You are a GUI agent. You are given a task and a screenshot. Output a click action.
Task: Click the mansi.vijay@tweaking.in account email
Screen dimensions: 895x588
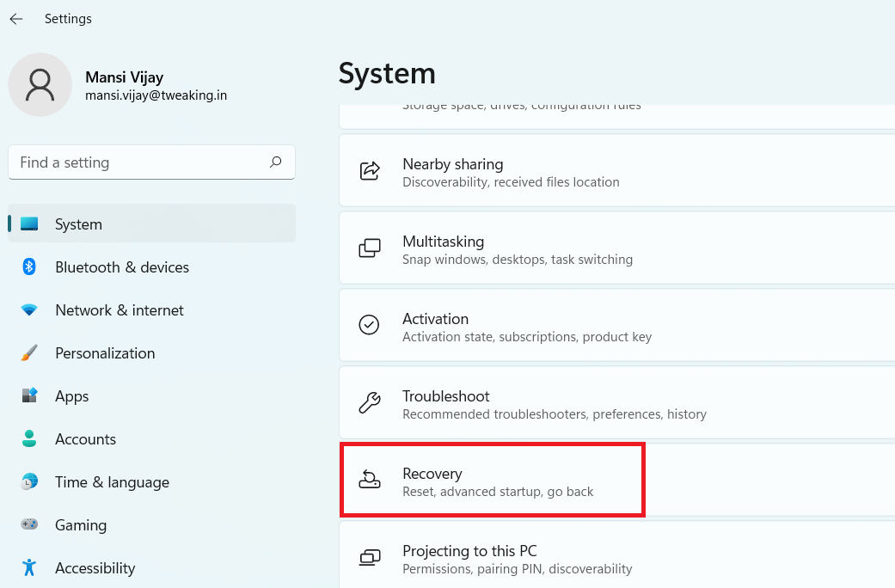pyautogui.click(x=156, y=95)
